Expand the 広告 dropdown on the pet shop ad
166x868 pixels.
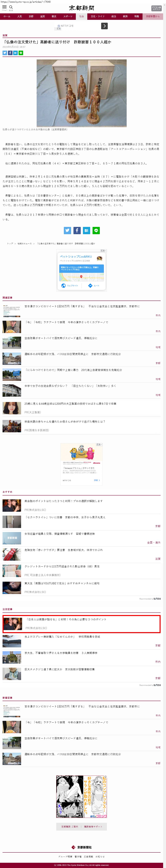(x=103, y=251)
